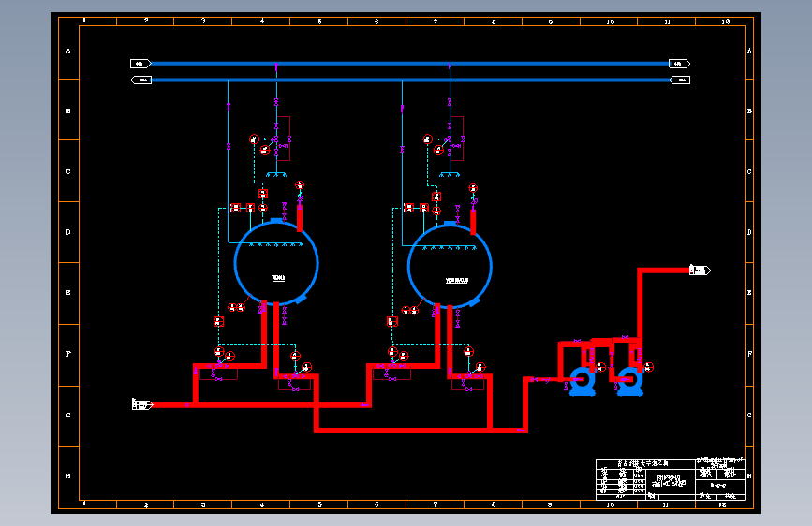Click row label A on left border

[x=68, y=51]
